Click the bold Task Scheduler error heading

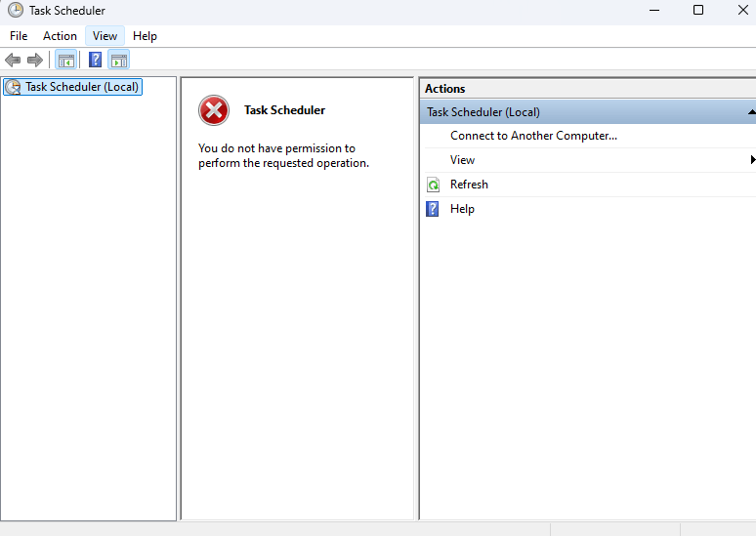tap(284, 110)
